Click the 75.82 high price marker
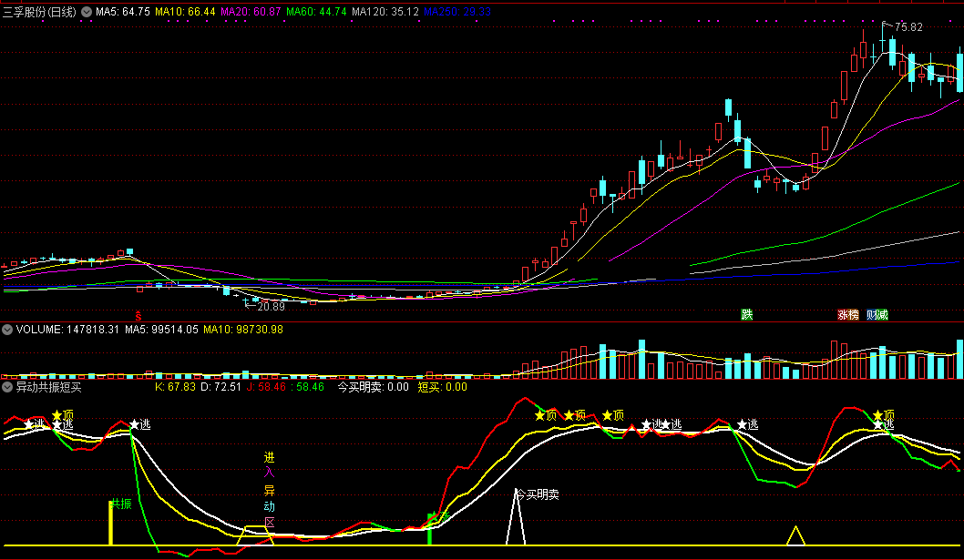Screen dimensions: 964x560 908,27
